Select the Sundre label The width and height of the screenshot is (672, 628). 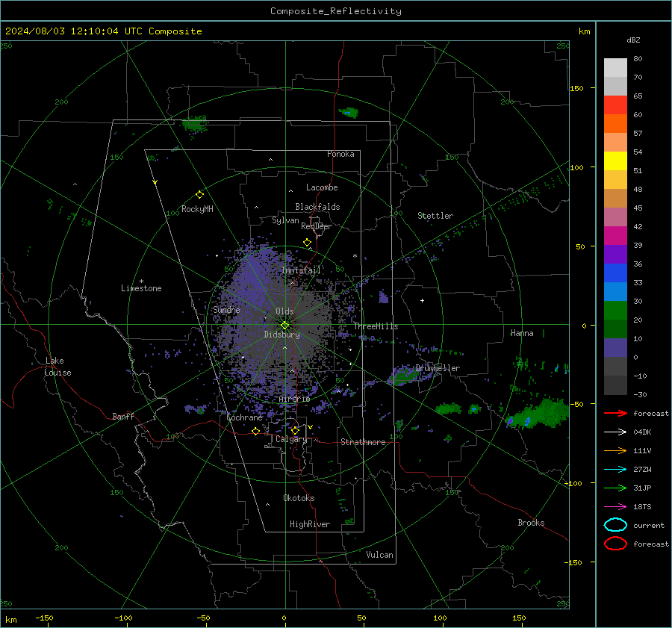coord(226,309)
